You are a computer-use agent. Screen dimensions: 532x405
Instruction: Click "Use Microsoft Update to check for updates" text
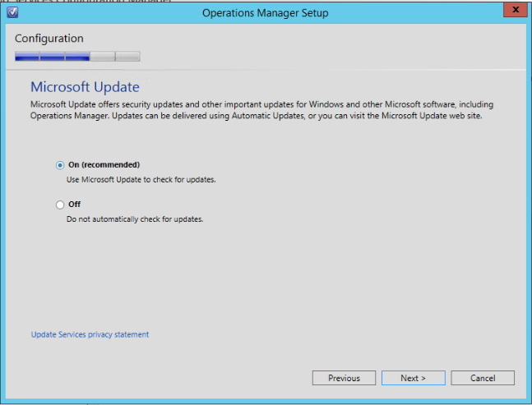(141, 179)
